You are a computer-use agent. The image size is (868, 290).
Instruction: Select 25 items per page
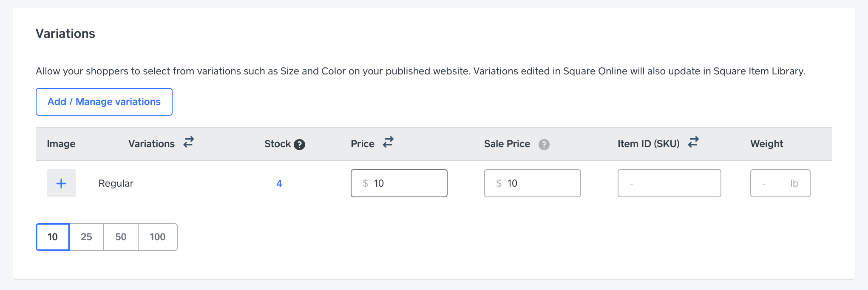[86, 237]
